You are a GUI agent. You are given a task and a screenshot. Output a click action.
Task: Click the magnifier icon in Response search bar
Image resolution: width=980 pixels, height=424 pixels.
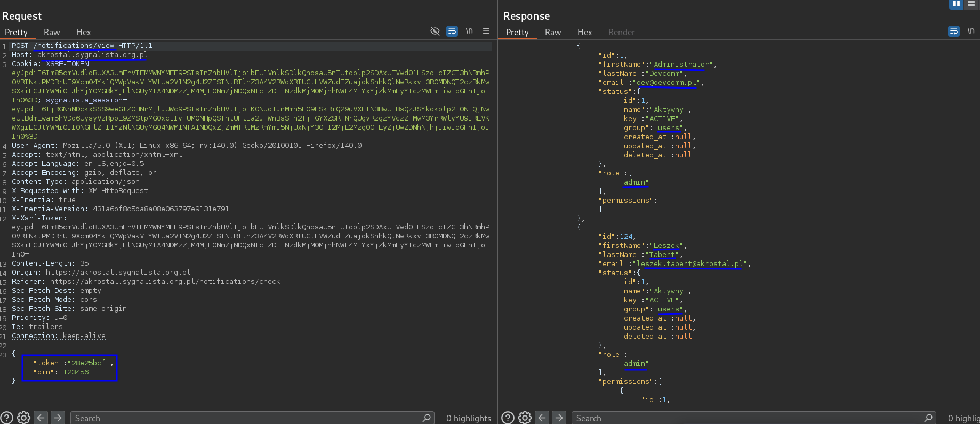[x=928, y=418]
